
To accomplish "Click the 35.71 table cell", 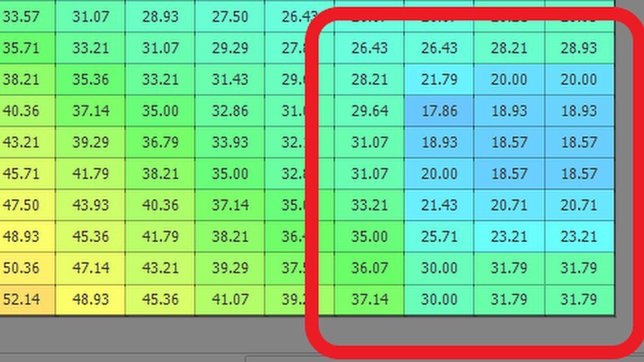I will pyautogui.click(x=21, y=49).
